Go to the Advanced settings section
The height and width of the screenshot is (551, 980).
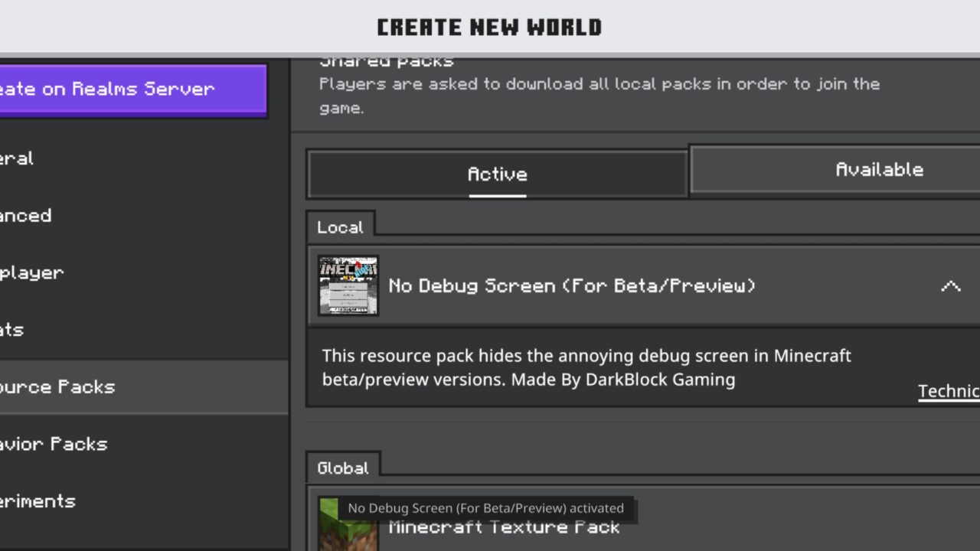(144, 215)
